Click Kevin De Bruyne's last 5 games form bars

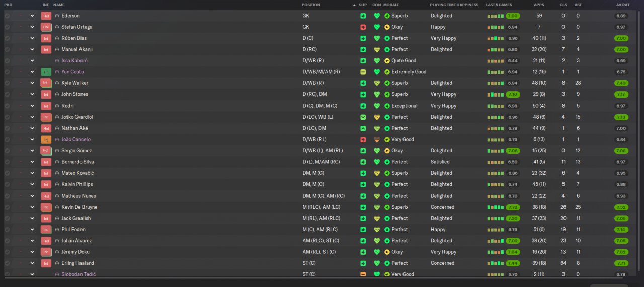pos(495,207)
